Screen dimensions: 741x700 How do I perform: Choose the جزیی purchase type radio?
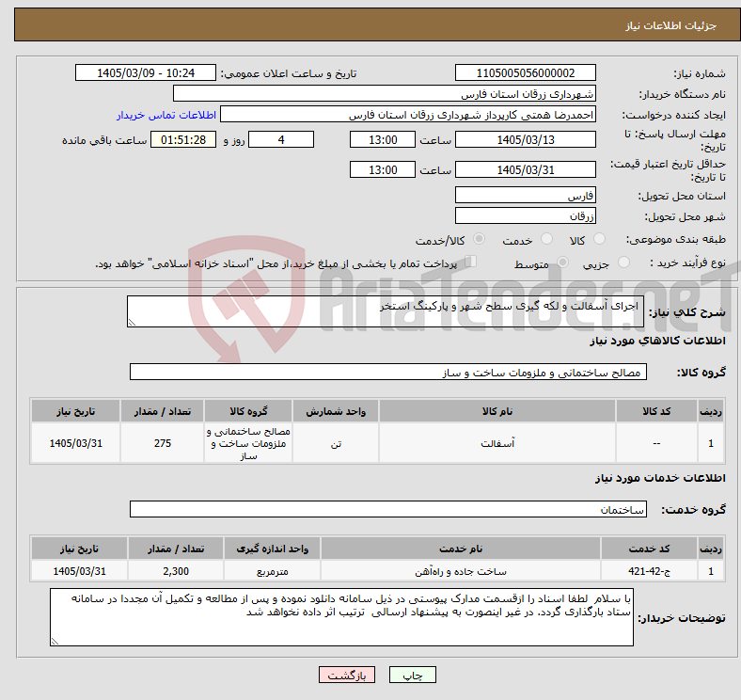point(623,262)
